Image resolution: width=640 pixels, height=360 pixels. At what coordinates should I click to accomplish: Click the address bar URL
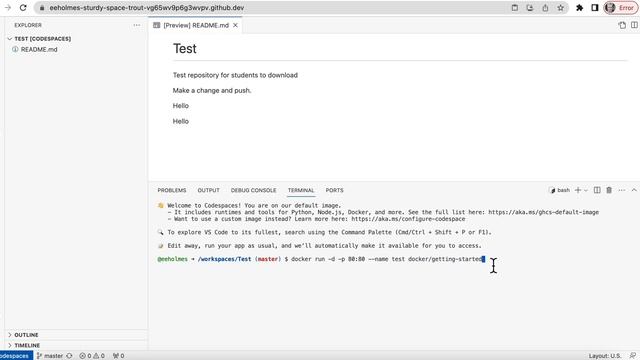(147, 8)
